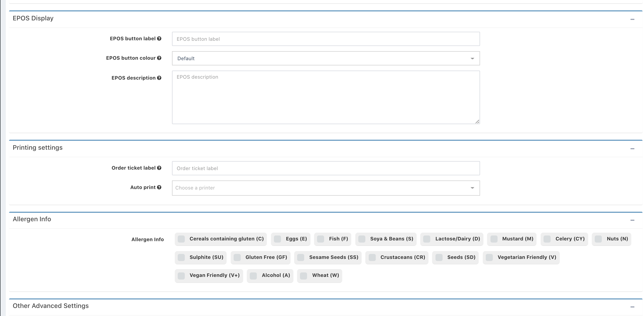644x316 pixels.
Task: Click into the EPOS button label field
Action: coord(326,39)
